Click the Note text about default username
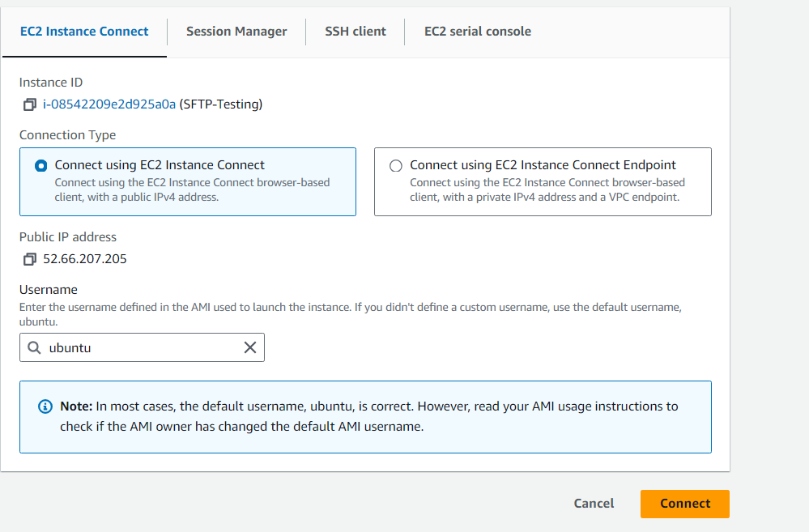 369,416
